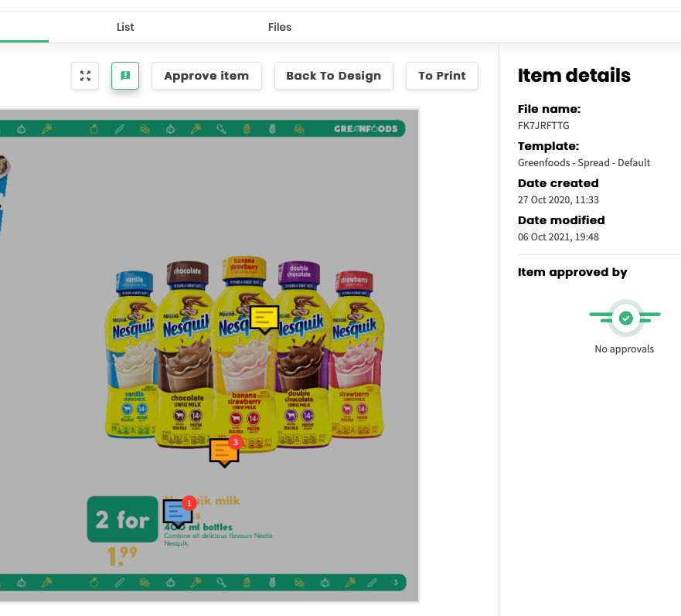The image size is (681, 616).
Task: Click the Item approved by heading
Action: coord(573,272)
